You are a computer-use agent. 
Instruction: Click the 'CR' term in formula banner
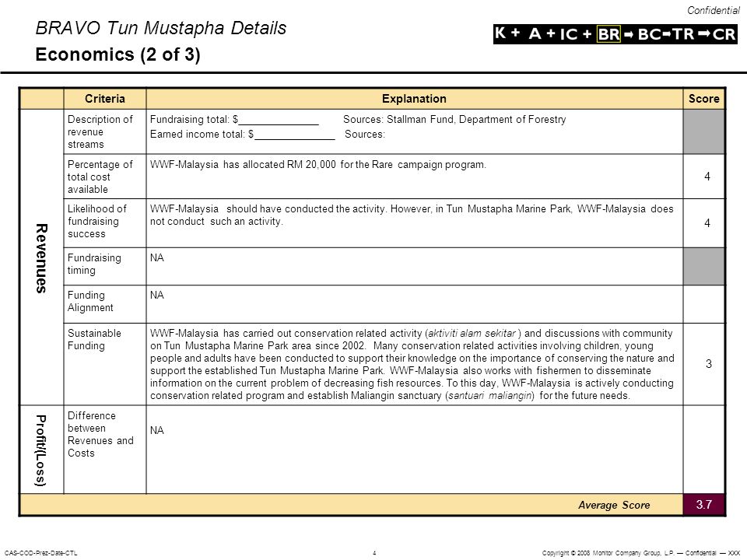pos(724,34)
